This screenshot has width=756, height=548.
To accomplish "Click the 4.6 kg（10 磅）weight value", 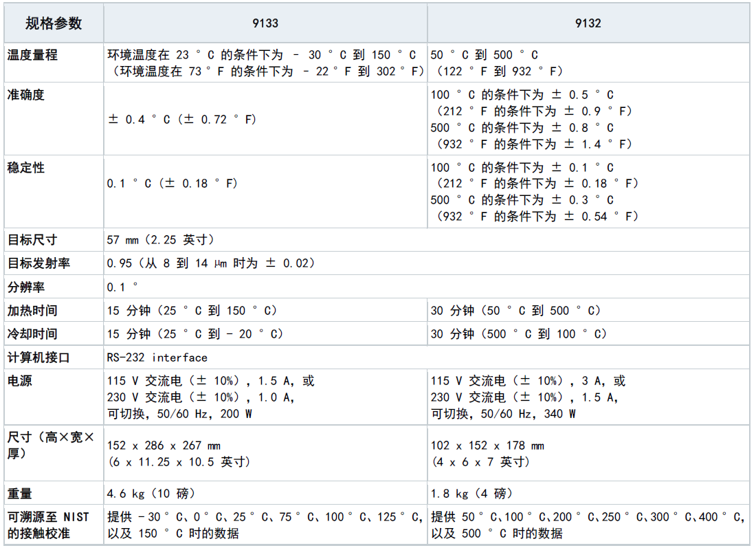I will pos(151,494).
